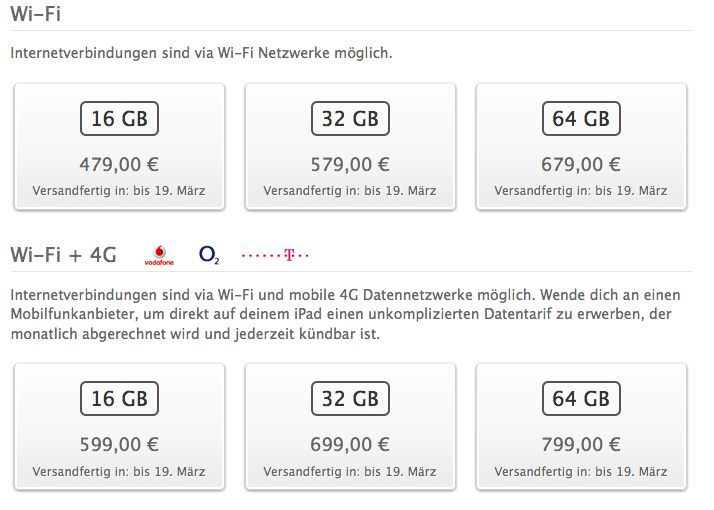Choose the 32 GB badge under Wi-Fi + 4G

pos(350,399)
